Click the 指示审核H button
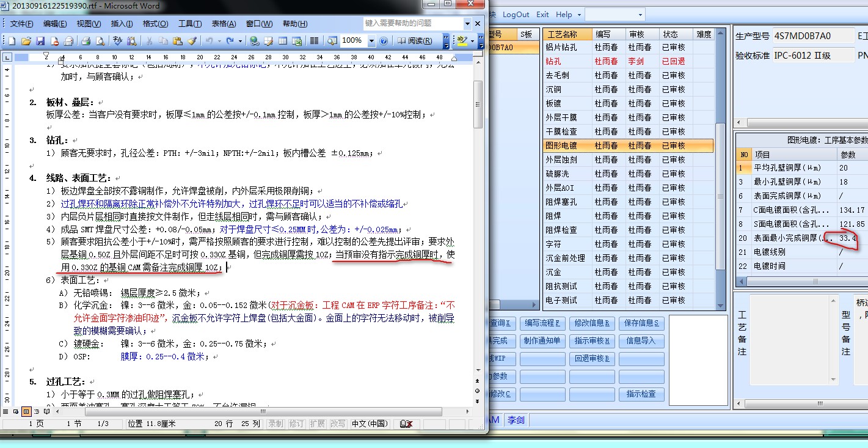This screenshot has height=448, width=868. [x=592, y=340]
